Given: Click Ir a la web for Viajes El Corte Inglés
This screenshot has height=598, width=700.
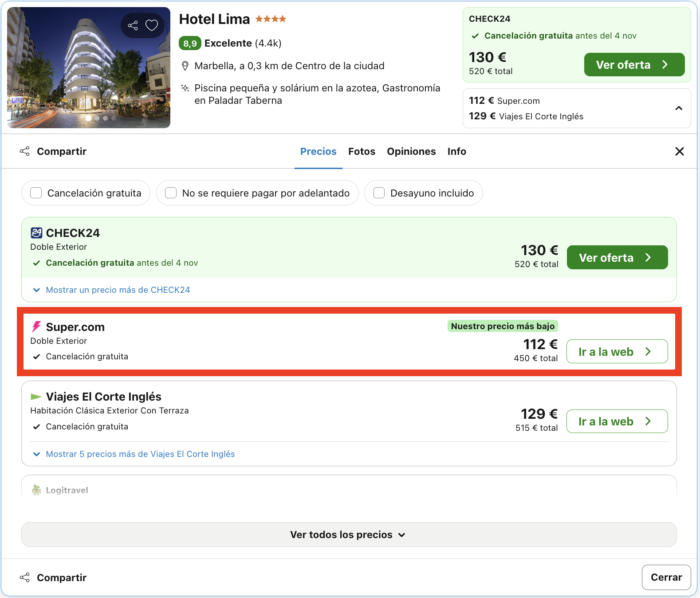Looking at the screenshot, I should point(617,421).
